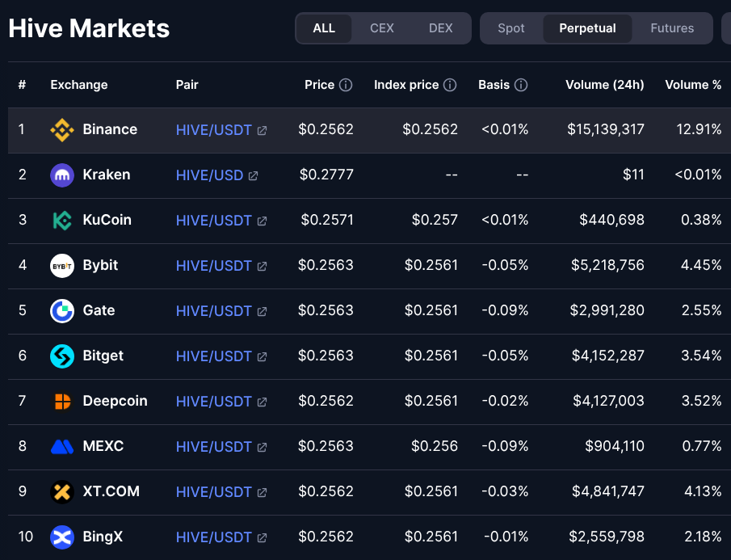Click the Binance exchange logo

click(62, 129)
